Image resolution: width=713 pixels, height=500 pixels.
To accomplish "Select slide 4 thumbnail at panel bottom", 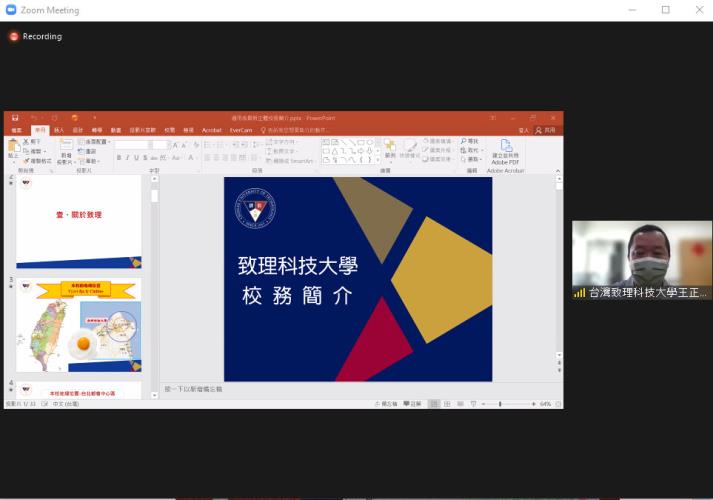I will [x=79, y=390].
